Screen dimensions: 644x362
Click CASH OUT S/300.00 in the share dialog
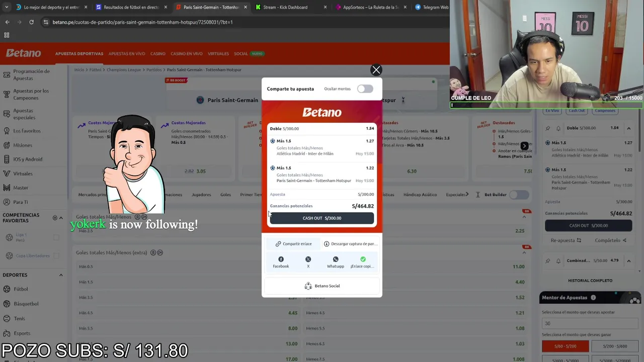click(322, 218)
